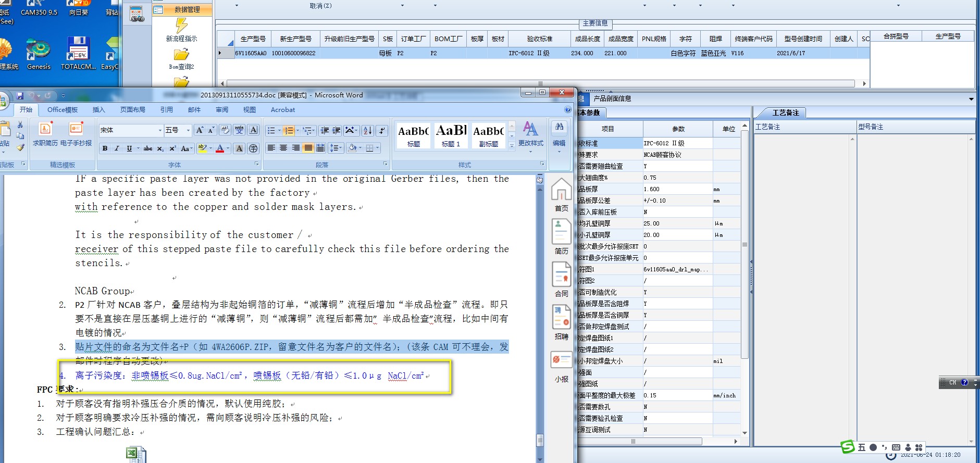Screen dimensions: 980x463
Task: Click the 电子手抄报 template button
Action: coord(76,134)
